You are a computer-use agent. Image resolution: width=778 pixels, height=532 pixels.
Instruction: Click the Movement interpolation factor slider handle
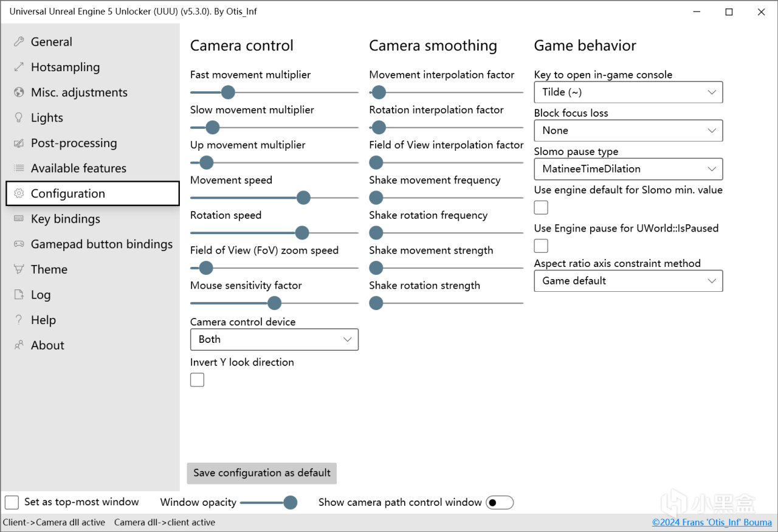(x=379, y=92)
